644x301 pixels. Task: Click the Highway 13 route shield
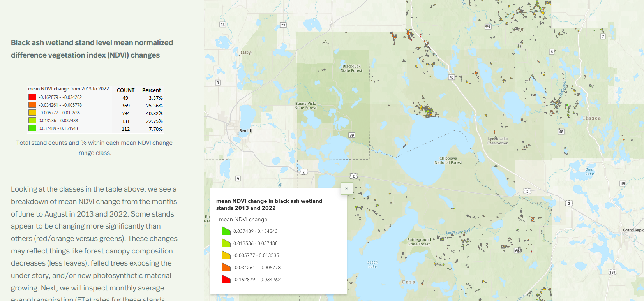pos(223,25)
